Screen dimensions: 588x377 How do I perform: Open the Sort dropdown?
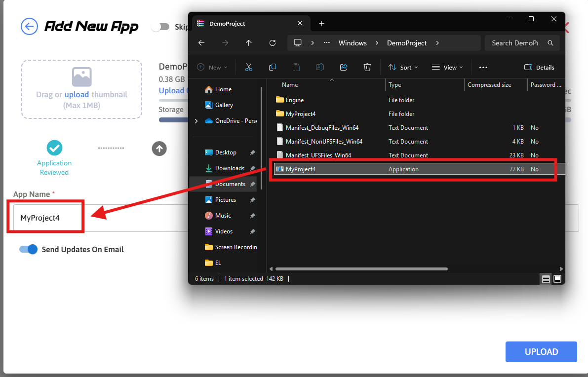(403, 67)
